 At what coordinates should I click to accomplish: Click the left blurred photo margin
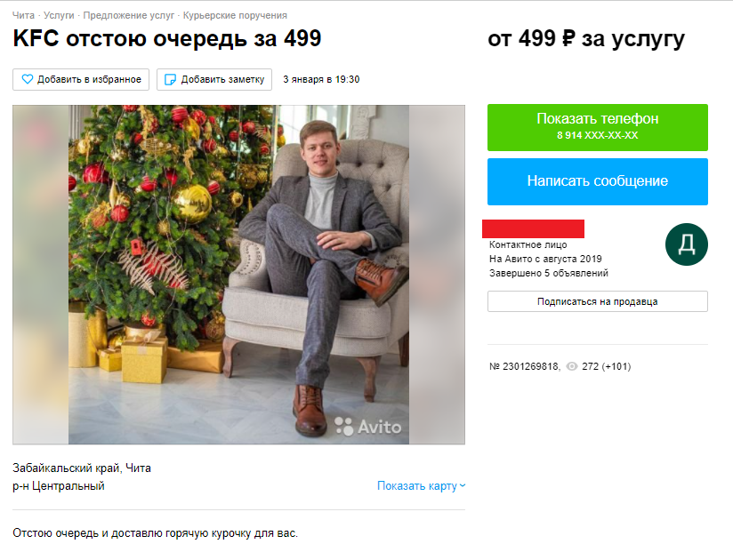[41, 275]
